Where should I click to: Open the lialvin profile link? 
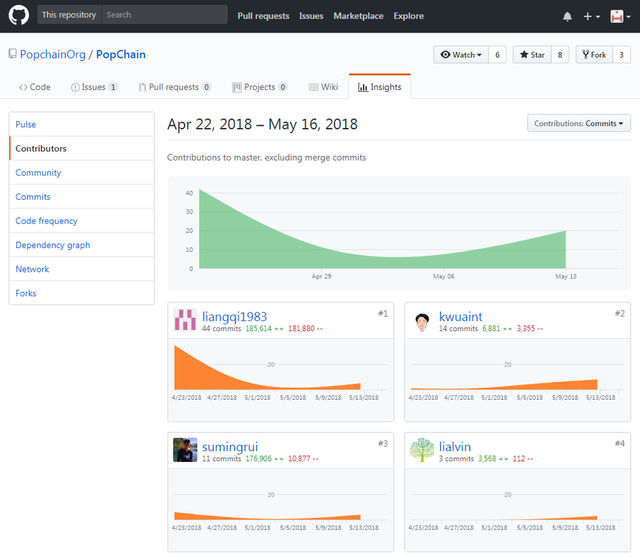[455, 447]
